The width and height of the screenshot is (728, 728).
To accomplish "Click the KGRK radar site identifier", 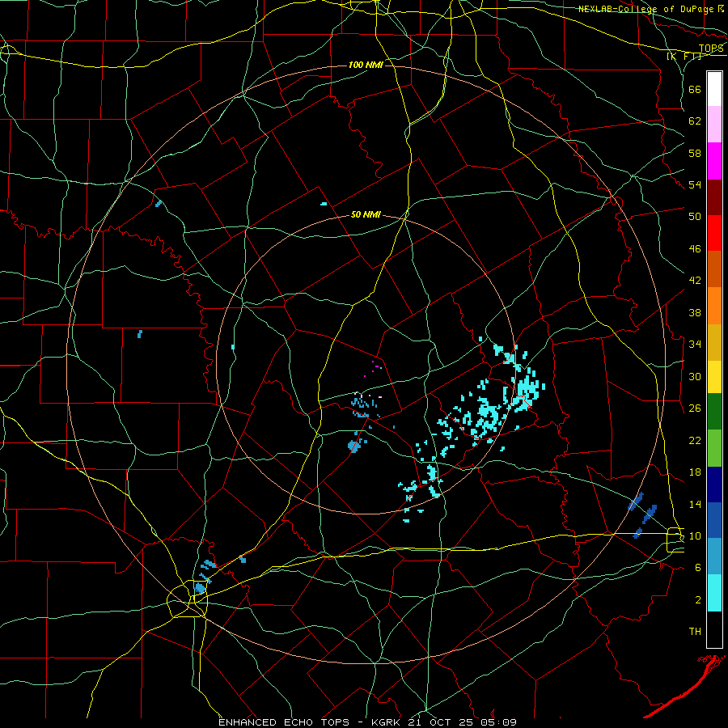I will (385, 722).
